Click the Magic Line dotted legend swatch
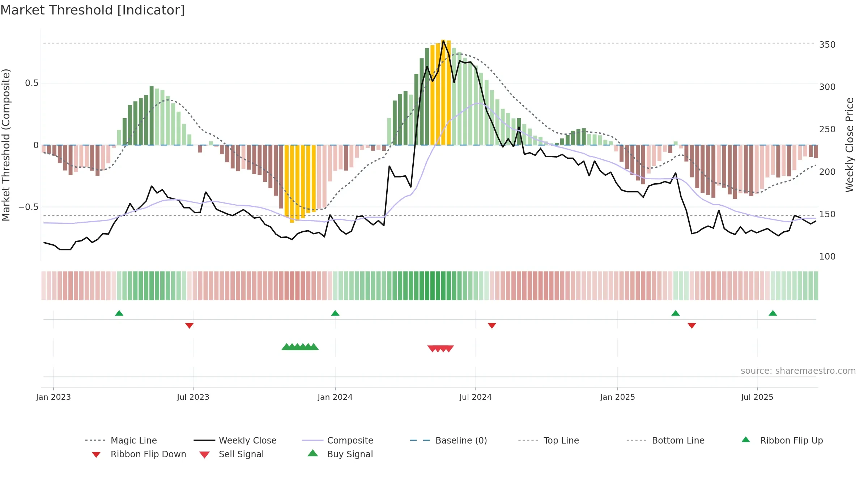The width and height of the screenshot is (868, 488). pos(95,440)
